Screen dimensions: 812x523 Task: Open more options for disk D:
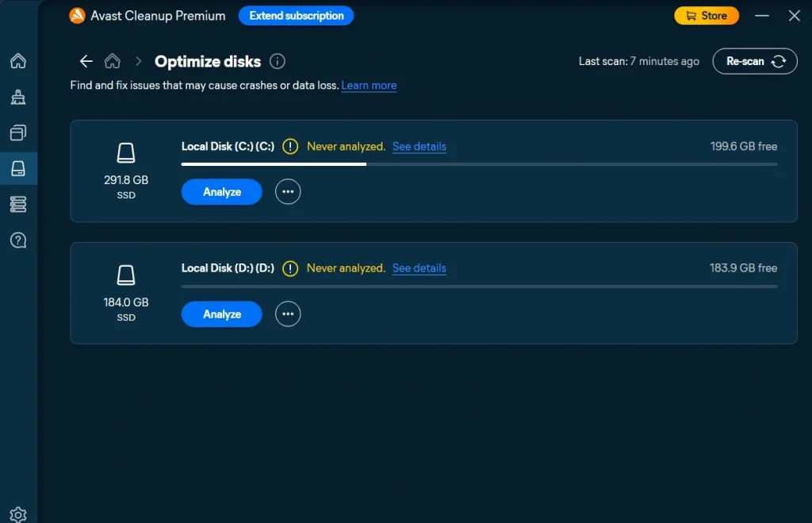point(288,314)
